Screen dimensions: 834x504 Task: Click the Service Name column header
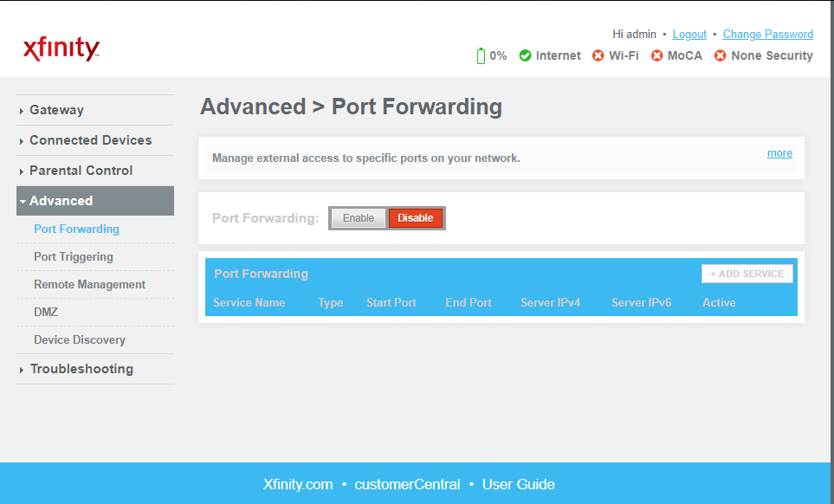(249, 302)
